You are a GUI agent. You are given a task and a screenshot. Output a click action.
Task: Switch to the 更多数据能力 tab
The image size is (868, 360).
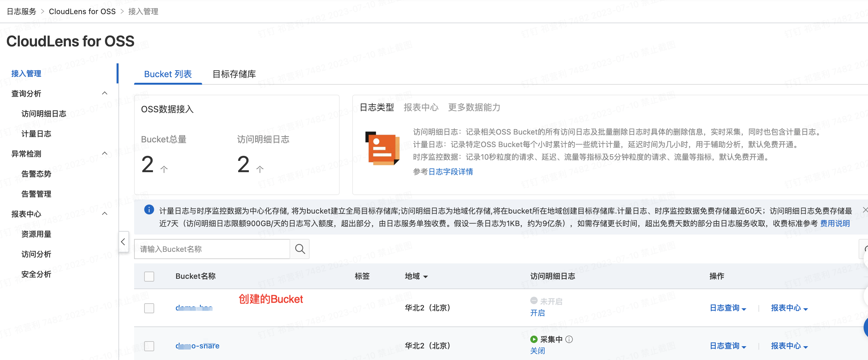pos(474,107)
